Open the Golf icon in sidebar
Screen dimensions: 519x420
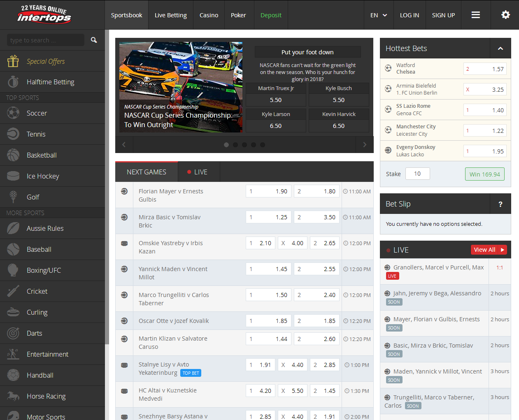pyautogui.click(x=13, y=197)
